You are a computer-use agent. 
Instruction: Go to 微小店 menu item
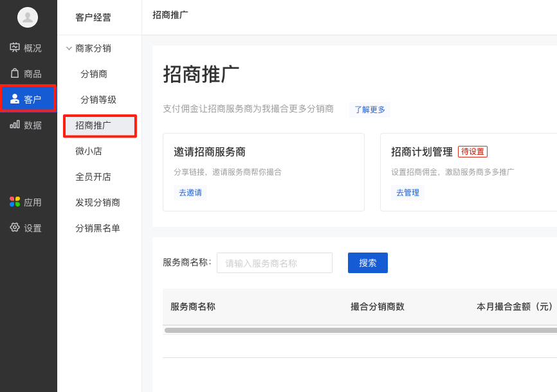(x=89, y=151)
